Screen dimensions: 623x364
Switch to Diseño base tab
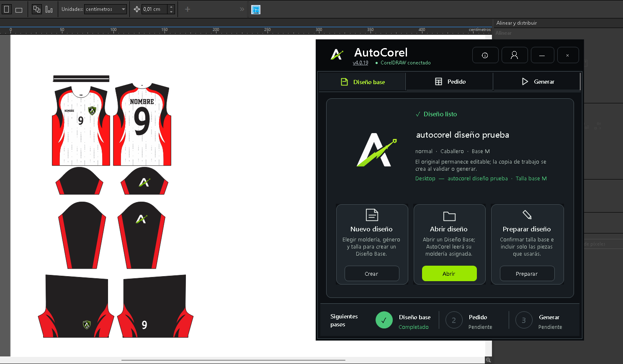[362, 82]
